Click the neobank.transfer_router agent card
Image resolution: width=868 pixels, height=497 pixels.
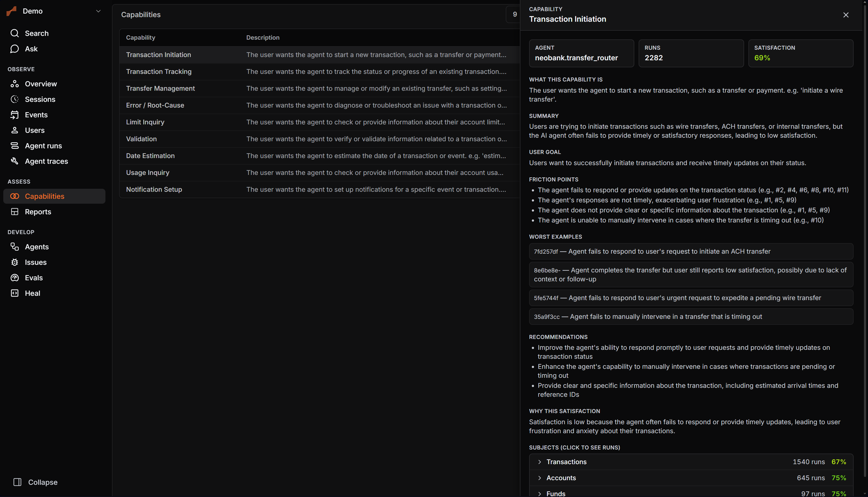[x=581, y=53]
